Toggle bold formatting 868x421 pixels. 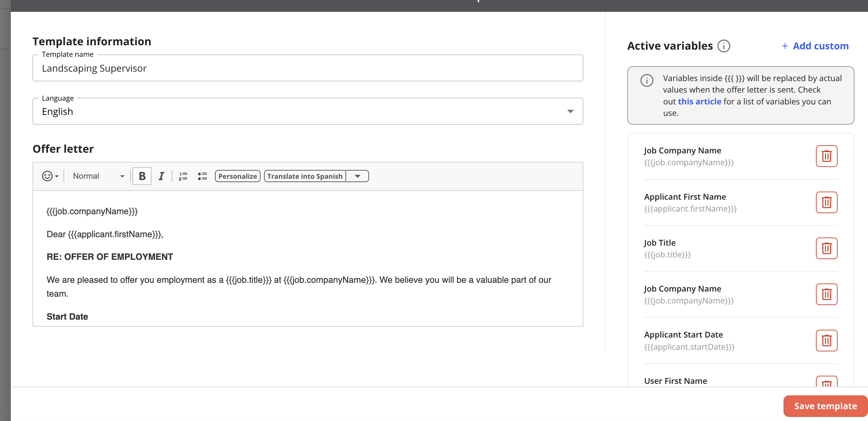[142, 176]
